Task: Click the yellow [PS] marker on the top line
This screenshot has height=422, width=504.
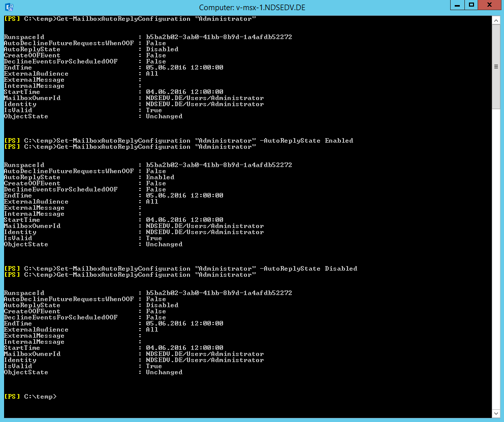Action: 12,19
